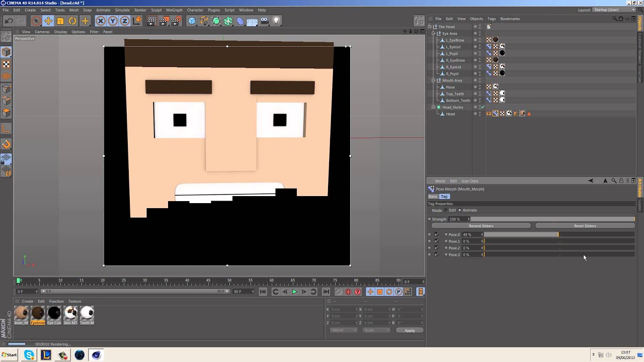Add a Camera object from toolbar
644x362 pixels.
click(x=264, y=21)
